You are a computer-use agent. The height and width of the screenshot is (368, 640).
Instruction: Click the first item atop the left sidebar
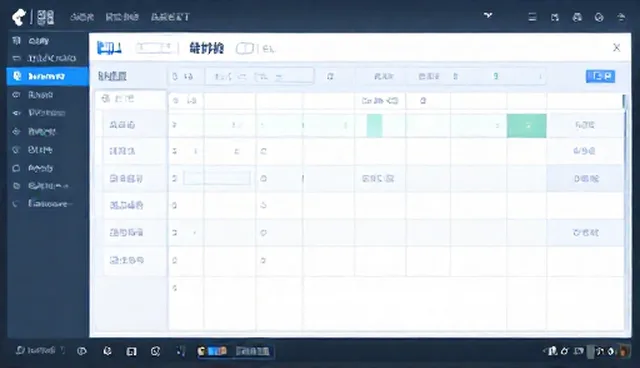pyautogui.click(x=31, y=40)
